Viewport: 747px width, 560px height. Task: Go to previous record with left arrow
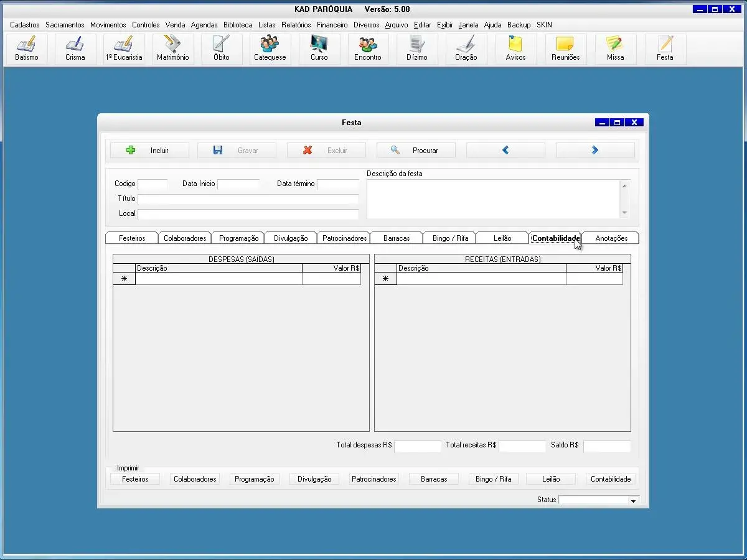point(505,151)
